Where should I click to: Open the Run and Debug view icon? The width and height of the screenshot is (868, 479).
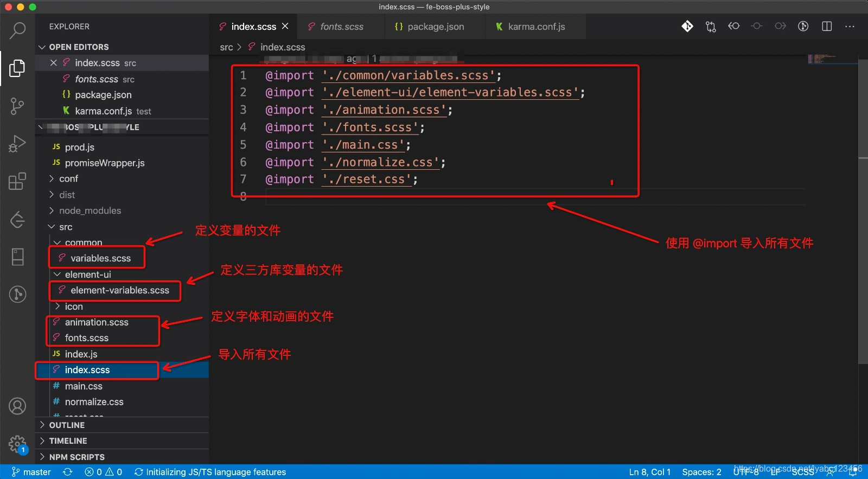click(17, 144)
